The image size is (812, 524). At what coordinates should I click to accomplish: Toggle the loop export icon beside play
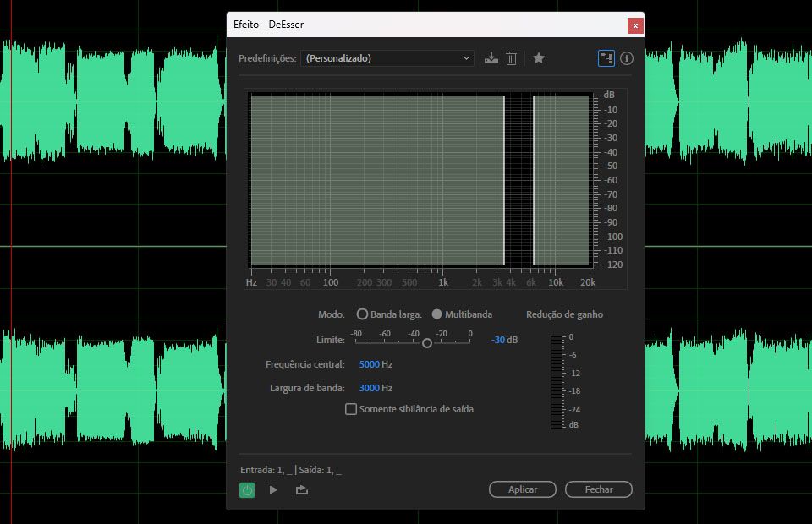click(x=302, y=489)
